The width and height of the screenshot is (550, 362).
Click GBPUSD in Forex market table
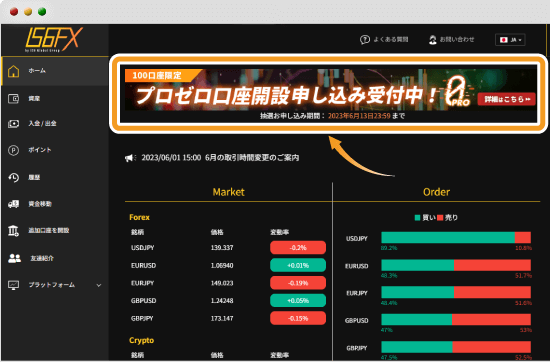(x=143, y=301)
